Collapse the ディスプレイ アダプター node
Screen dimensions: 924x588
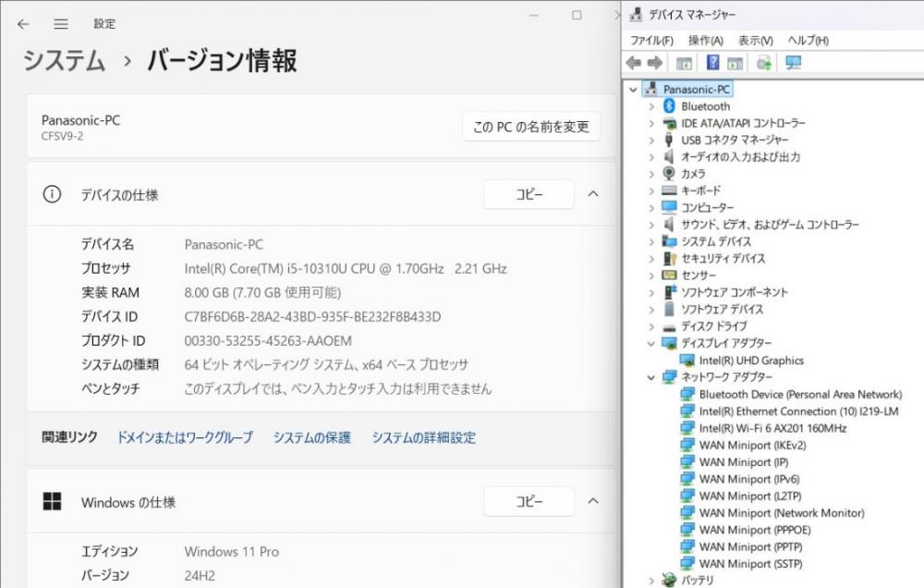pos(651,343)
